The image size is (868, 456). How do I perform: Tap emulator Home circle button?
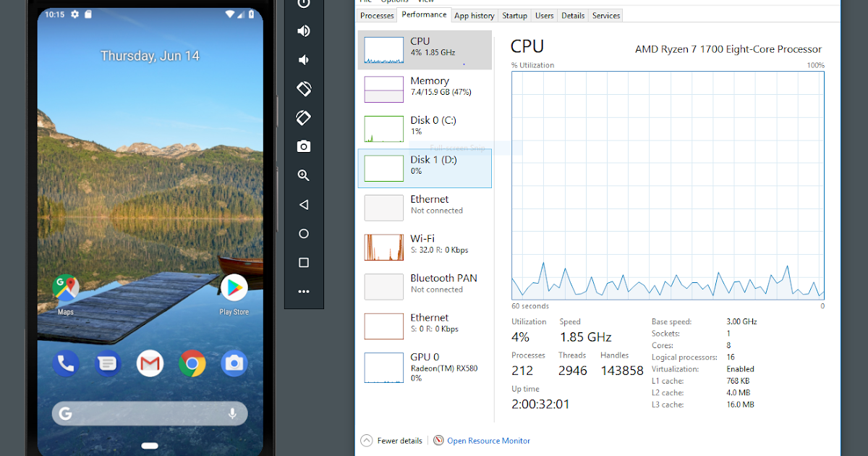point(304,234)
